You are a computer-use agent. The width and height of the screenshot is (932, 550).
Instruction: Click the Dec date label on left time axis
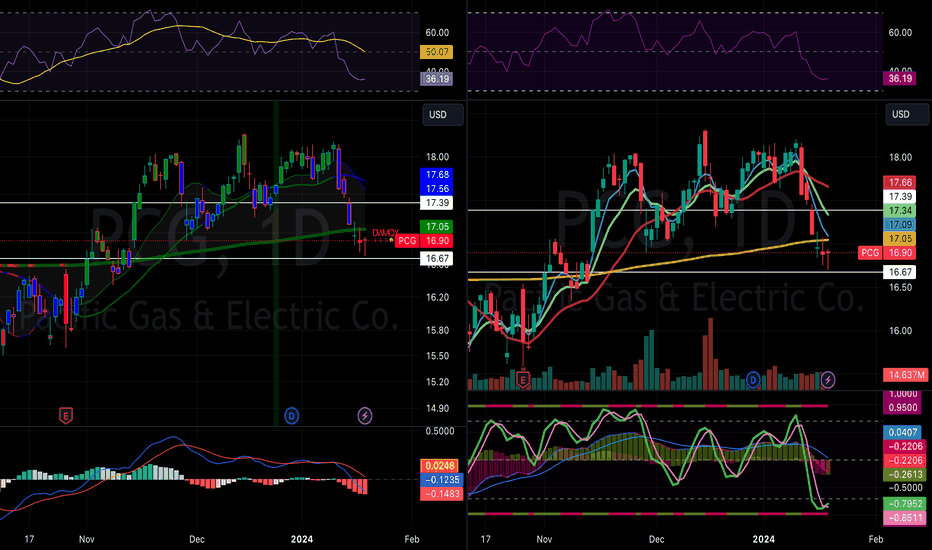(197, 539)
